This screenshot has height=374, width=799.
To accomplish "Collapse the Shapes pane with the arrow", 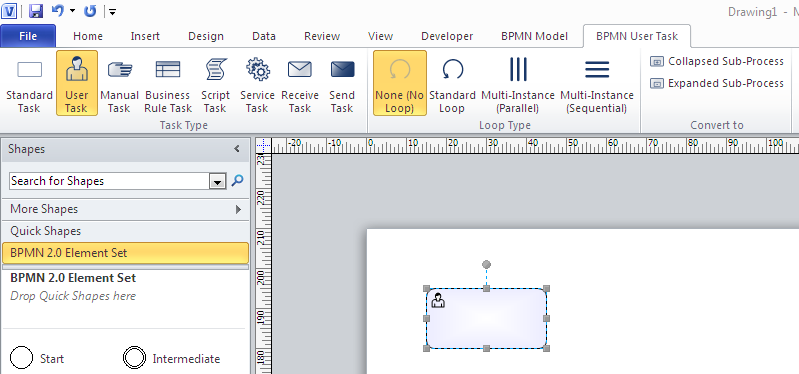I will (x=237, y=149).
